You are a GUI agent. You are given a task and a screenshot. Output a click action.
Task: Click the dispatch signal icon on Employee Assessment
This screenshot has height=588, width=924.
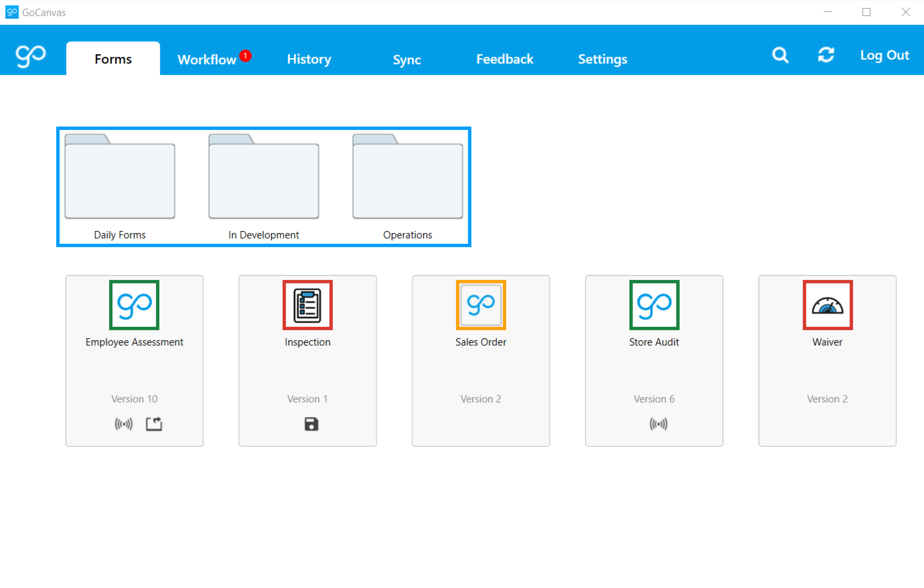(124, 424)
